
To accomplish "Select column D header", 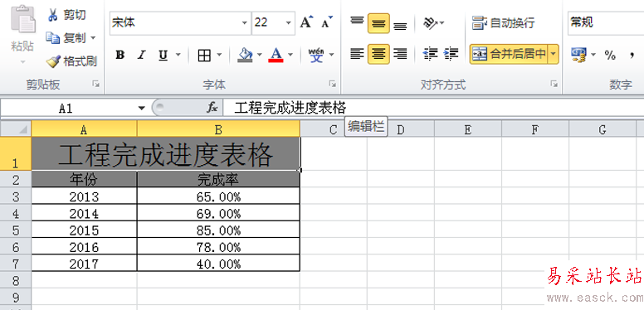I will (401, 129).
